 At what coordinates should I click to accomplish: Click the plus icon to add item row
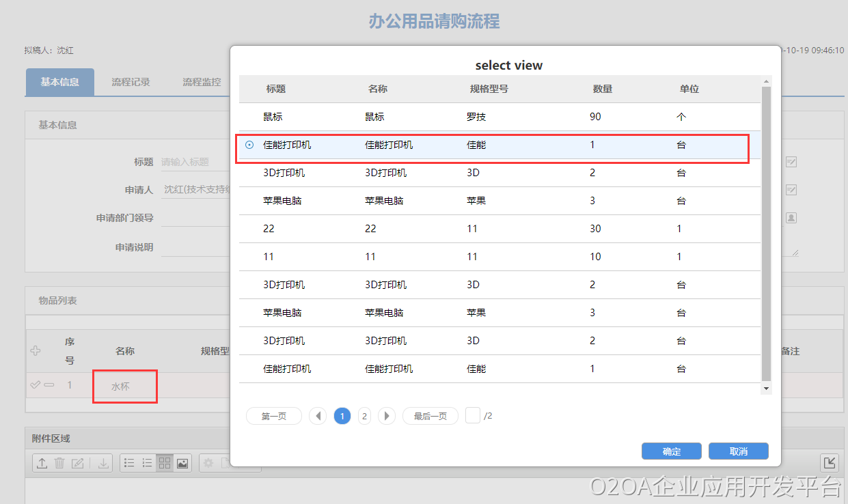[x=36, y=351]
